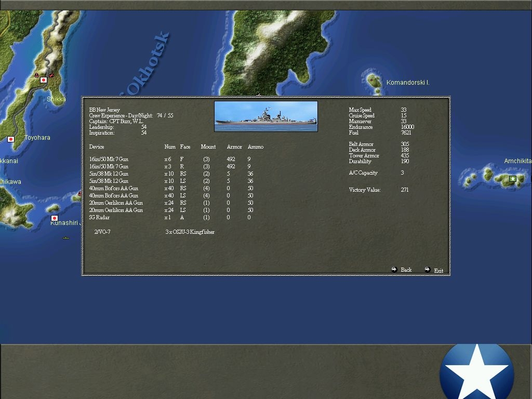
Task: Click the Komandorski I. map label
Action: [408, 83]
